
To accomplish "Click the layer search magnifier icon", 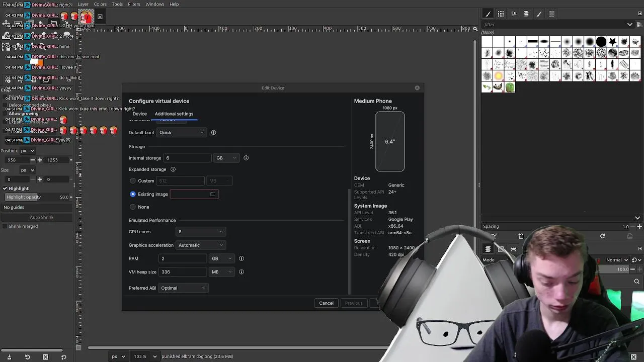I will coord(636,282).
